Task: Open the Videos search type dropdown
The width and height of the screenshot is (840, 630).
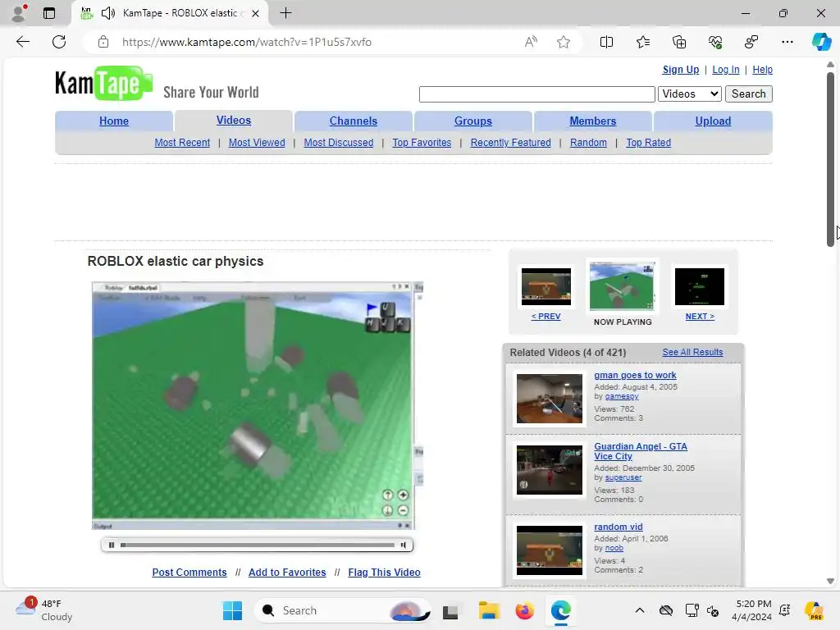Action: click(x=689, y=94)
